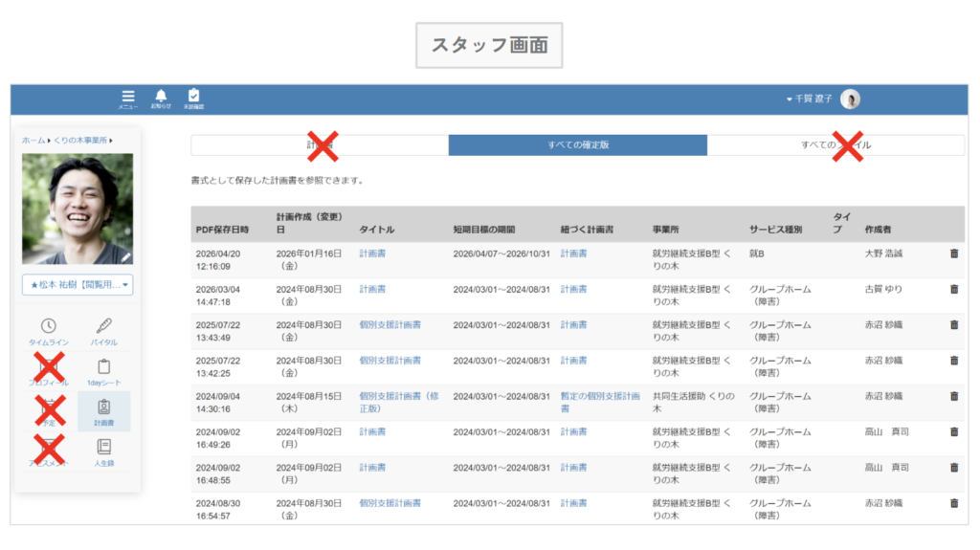Open 個別支援計画書 title in 2025/07/22 13:42:25 row
Viewport: 980px width, 550px height.
390,361
